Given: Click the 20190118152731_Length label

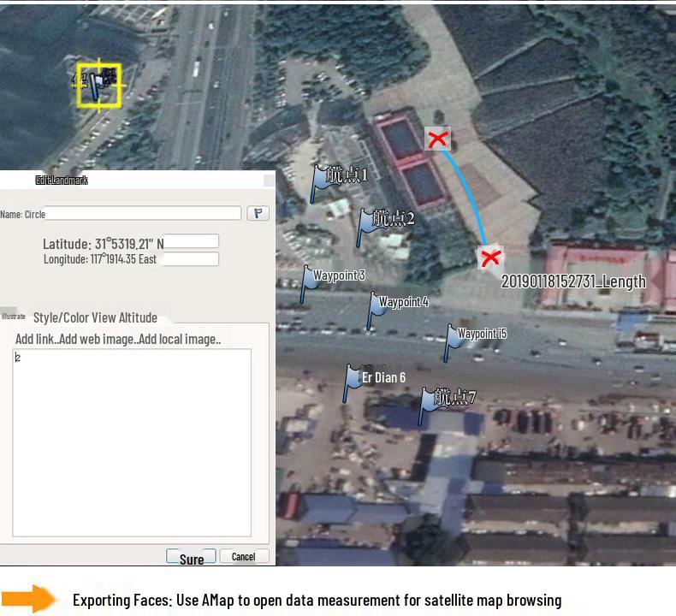Looking at the screenshot, I should (x=573, y=281).
